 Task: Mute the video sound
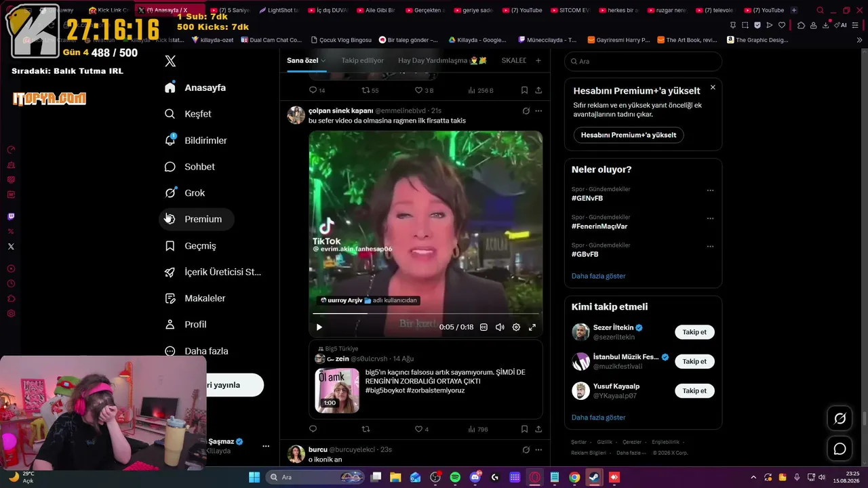(x=500, y=327)
